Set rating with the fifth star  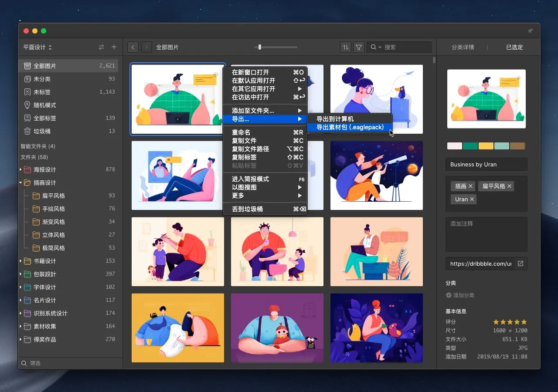pos(524,322)
